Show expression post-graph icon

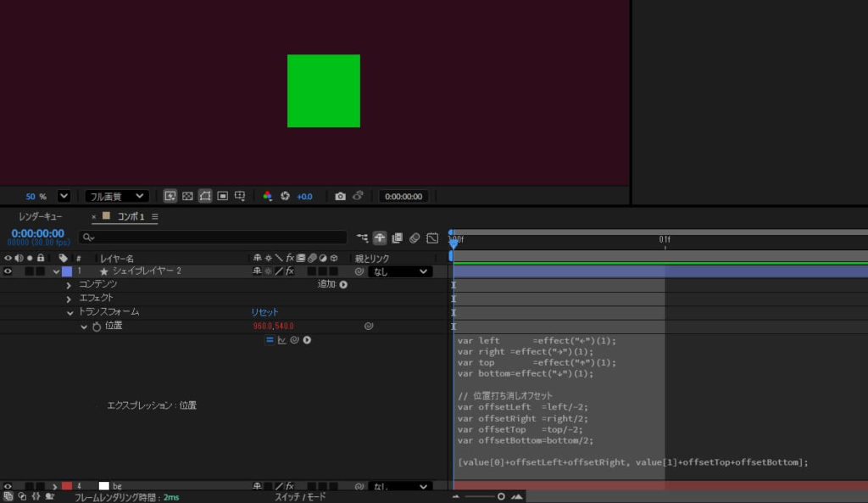pos(281,340)
